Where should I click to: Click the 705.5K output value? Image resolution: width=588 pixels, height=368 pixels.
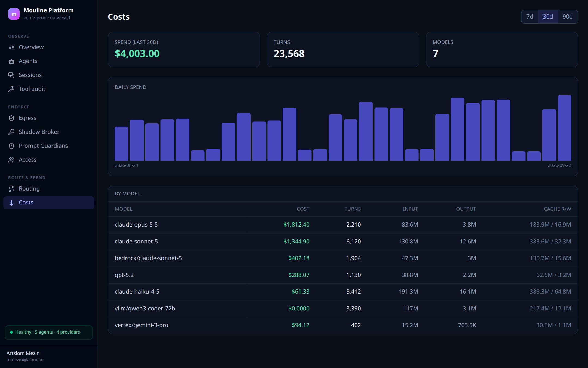467,325
